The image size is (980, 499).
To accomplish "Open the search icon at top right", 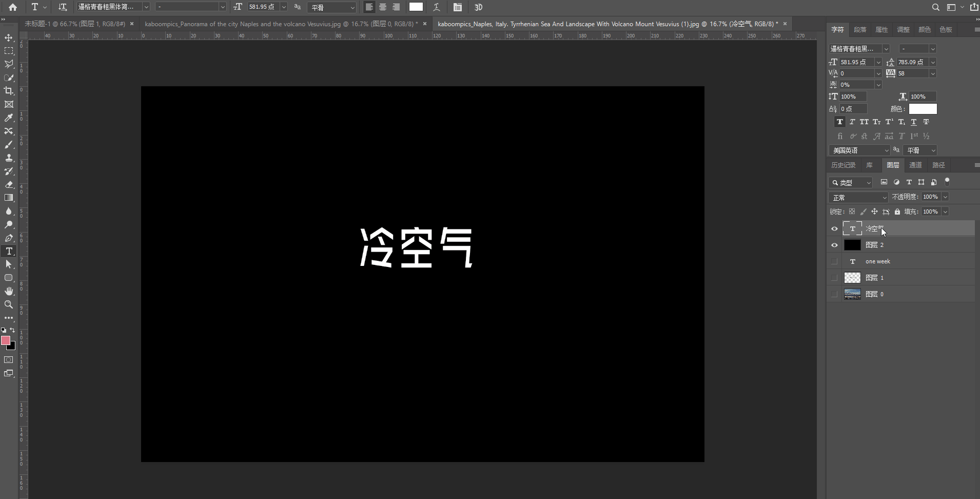I will pos(935,7).
